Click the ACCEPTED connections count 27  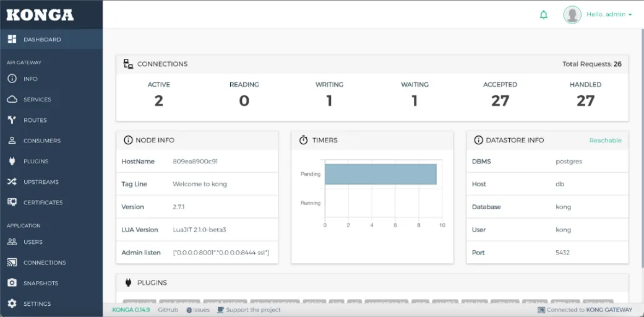(500, 101)
